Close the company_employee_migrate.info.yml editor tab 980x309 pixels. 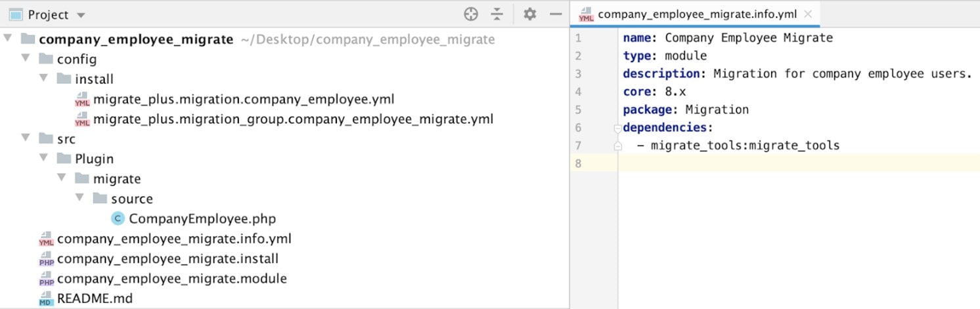808,14
